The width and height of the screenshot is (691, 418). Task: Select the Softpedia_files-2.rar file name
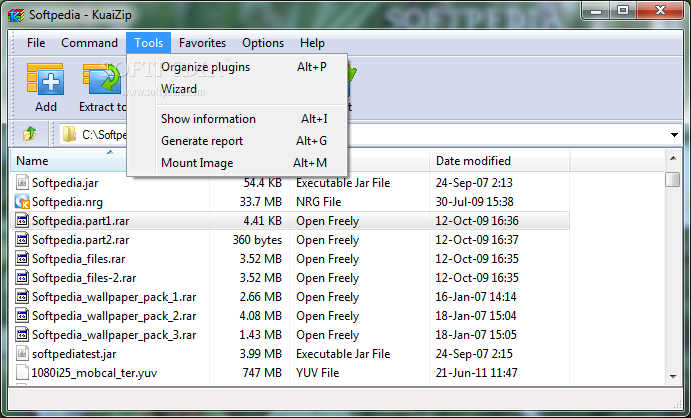(84, 278)
